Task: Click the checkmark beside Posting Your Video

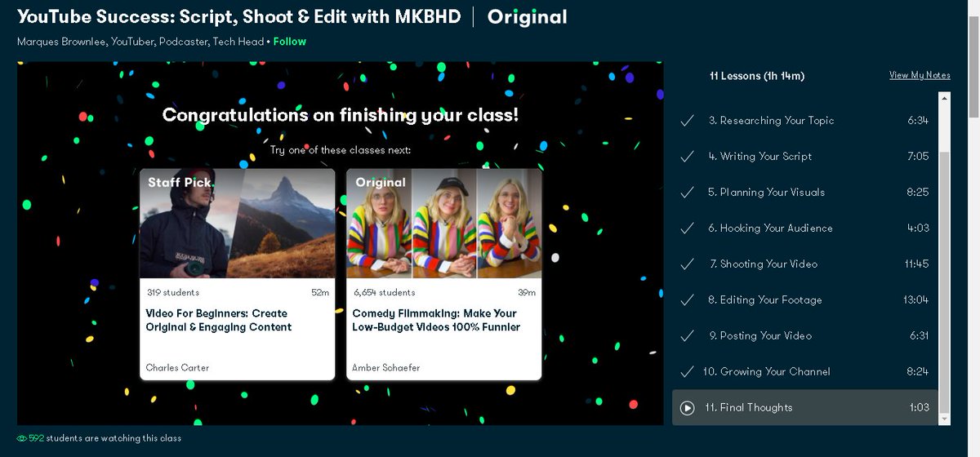Action: (x=687, y=336)
